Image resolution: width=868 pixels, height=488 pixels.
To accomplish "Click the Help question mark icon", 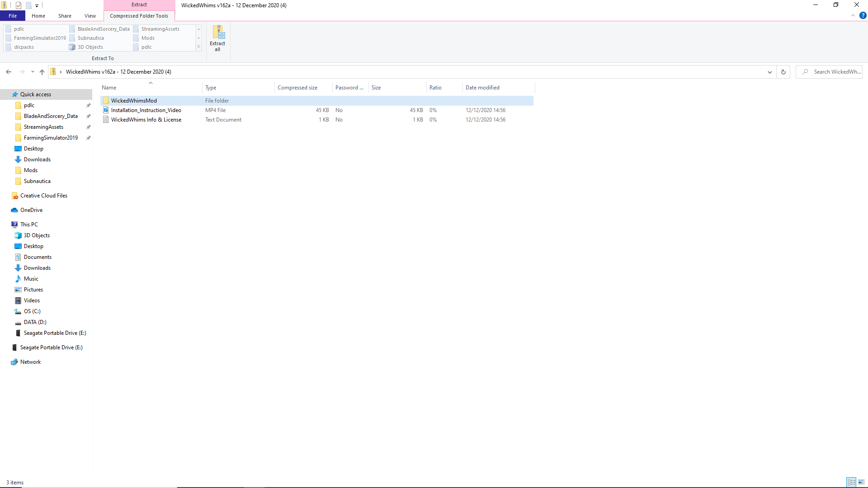I will [x=864, y=15].
